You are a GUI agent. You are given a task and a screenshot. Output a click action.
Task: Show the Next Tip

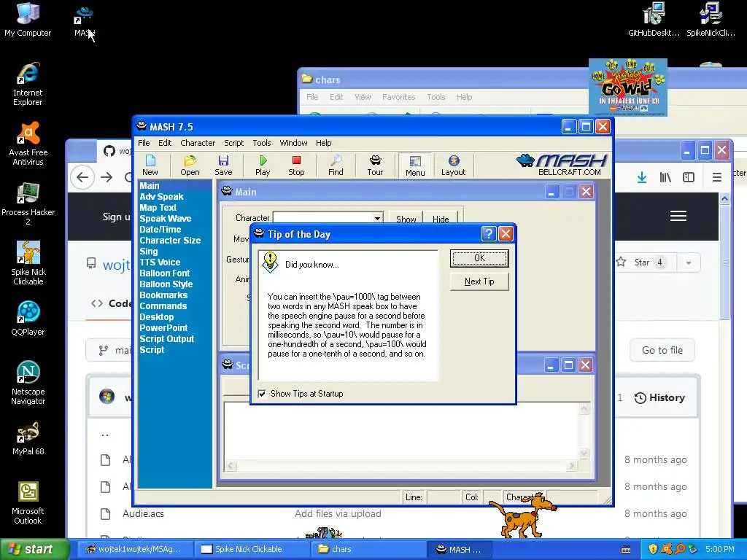[x=479, y=281]
